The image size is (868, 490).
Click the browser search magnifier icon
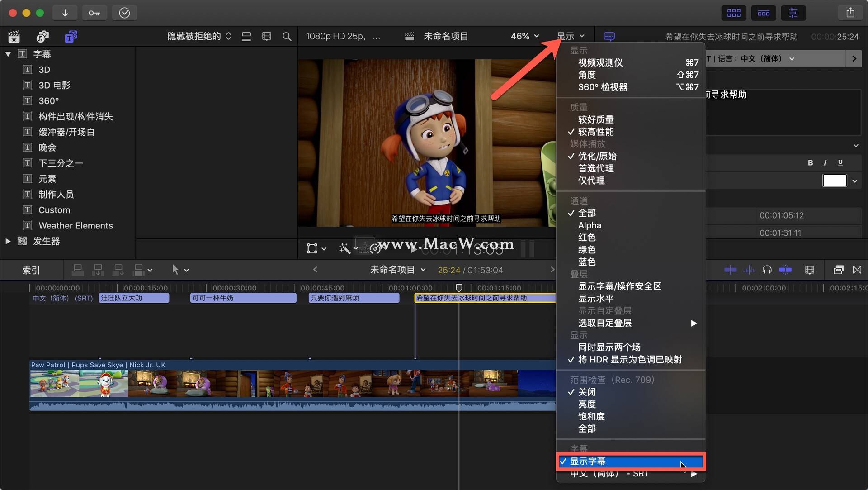pyautogui.click(x=287, y=36)
